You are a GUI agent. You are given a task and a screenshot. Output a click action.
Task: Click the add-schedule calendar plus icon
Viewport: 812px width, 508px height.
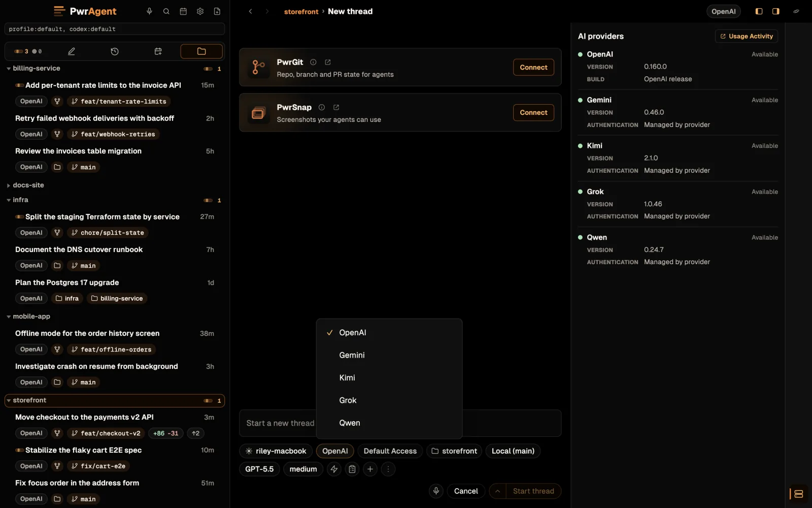pyautogui.click(x=158, y=51)
